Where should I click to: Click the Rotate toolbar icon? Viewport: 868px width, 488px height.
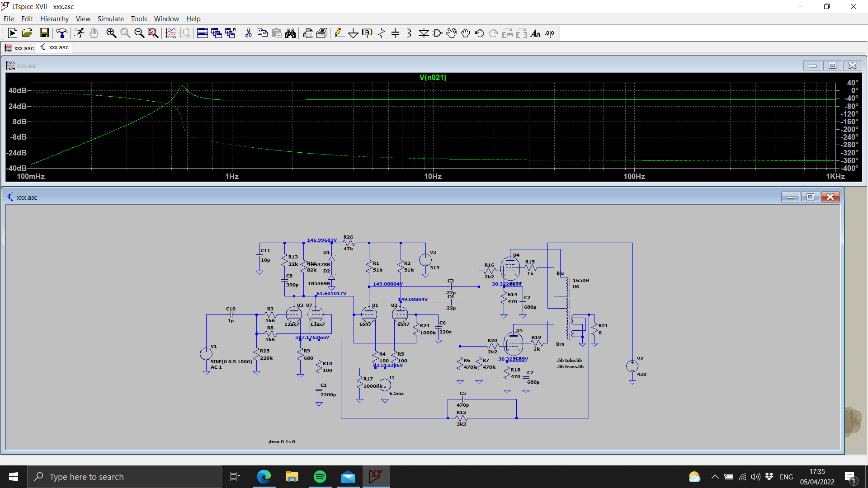coord(508,33)
